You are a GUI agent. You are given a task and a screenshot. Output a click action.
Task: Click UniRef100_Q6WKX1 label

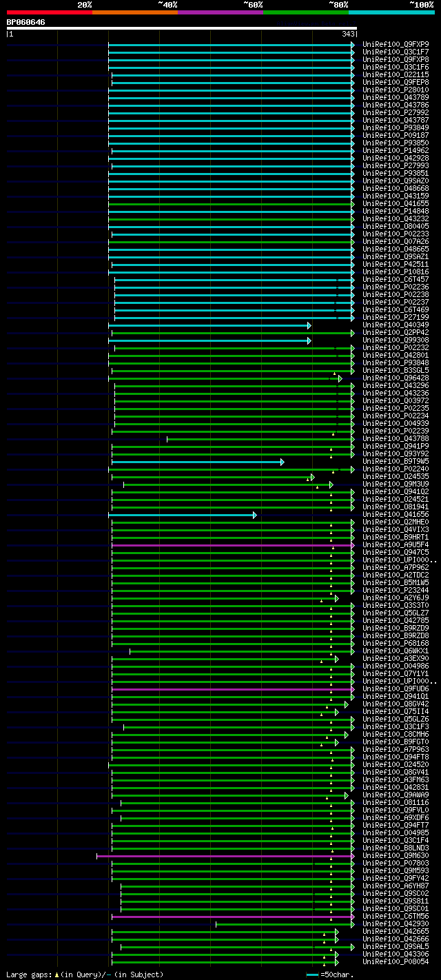(396, 651)
